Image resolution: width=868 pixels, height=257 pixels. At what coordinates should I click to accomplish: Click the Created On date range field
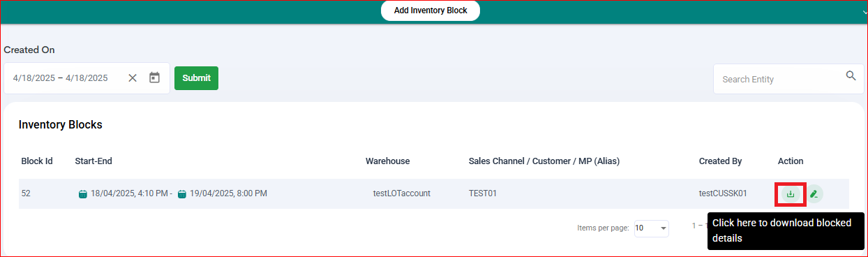[67, 78]
